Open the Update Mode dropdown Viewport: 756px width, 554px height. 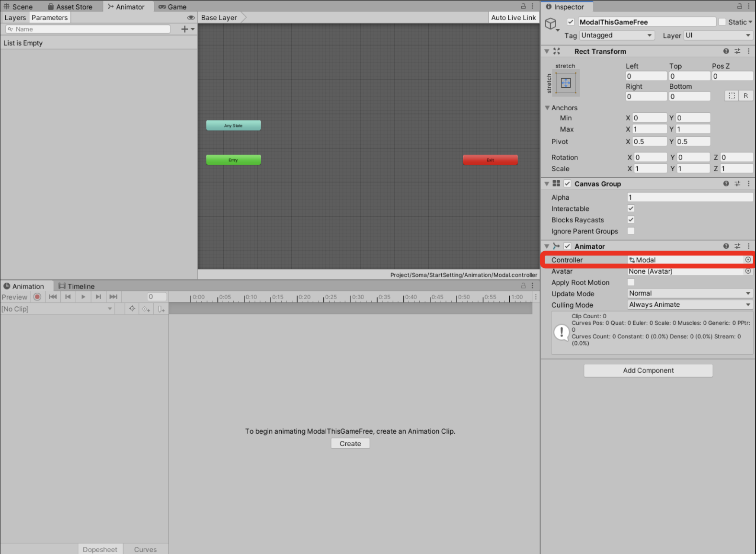[690, 293]
